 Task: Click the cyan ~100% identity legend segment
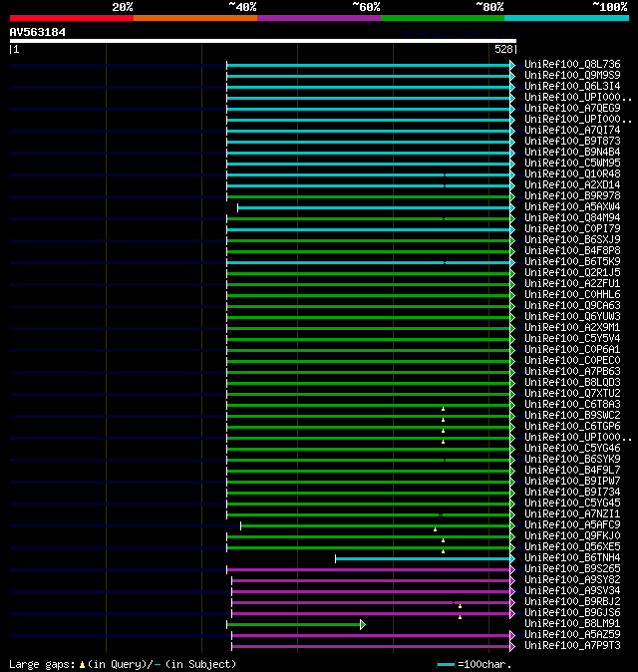567,18
